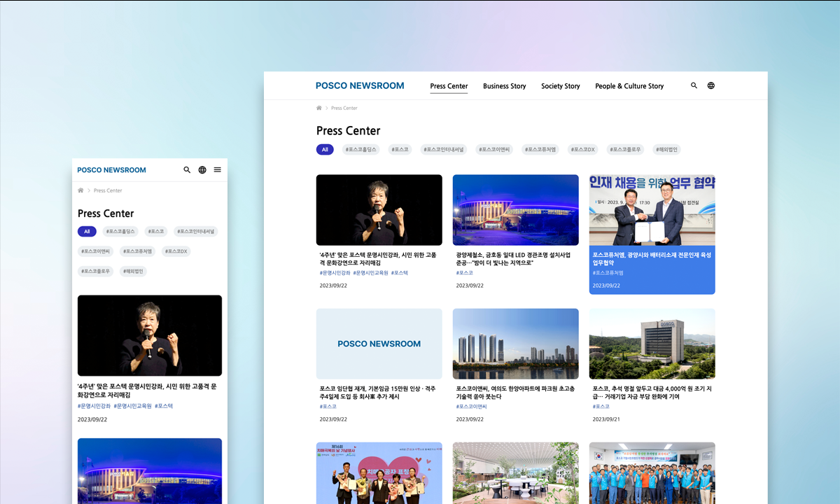840x504 pixels.
Task: Click search icon in desktop newsroom header
Action: (x=694, y=85)
